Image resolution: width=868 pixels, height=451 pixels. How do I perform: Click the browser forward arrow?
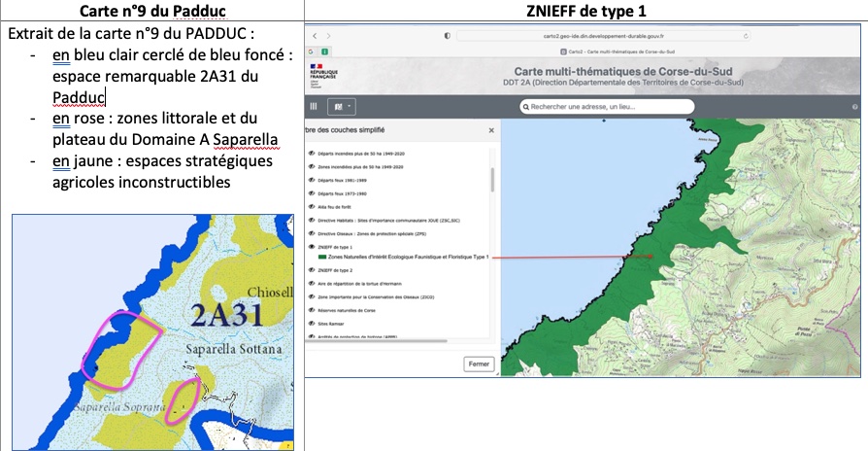[x=327, y=35]
